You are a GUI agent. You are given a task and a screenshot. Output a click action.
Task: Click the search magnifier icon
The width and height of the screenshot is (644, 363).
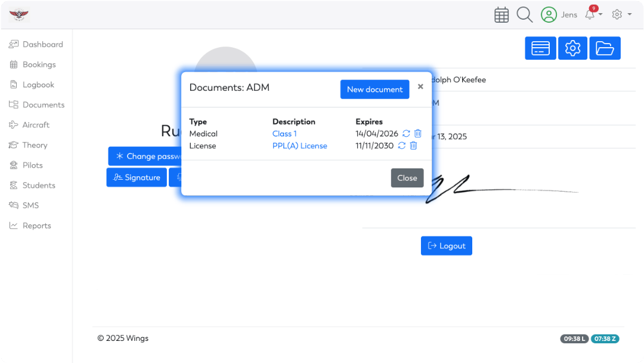click(x=525, y=15)
